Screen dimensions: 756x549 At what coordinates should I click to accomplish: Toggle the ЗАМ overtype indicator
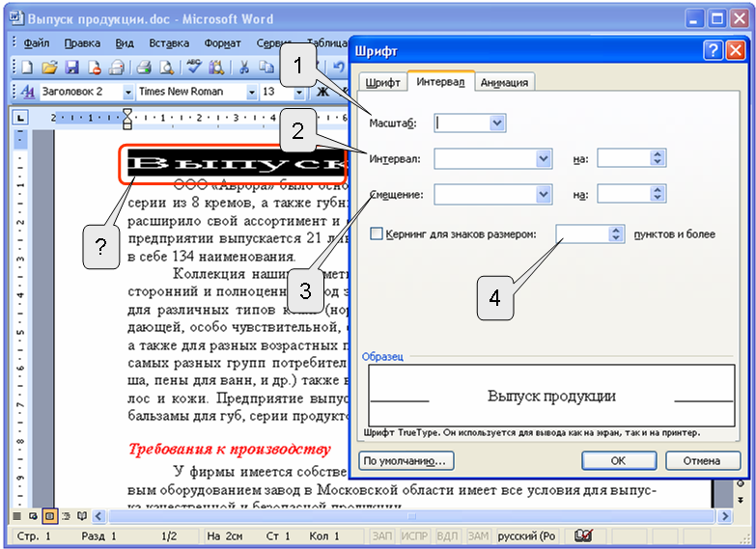pyautogui.click(x=477, y=536)
